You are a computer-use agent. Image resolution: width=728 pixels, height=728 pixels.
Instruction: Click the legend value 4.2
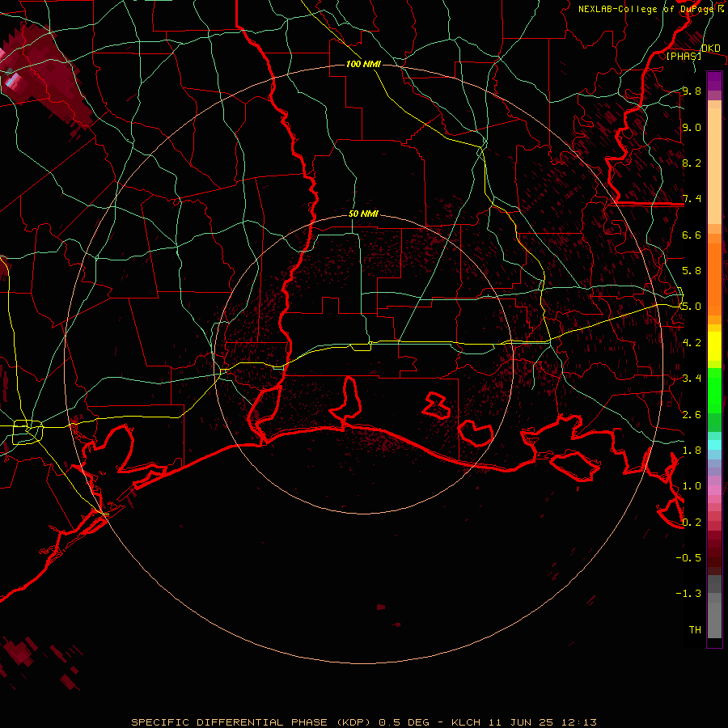click(x=692, y=342)
